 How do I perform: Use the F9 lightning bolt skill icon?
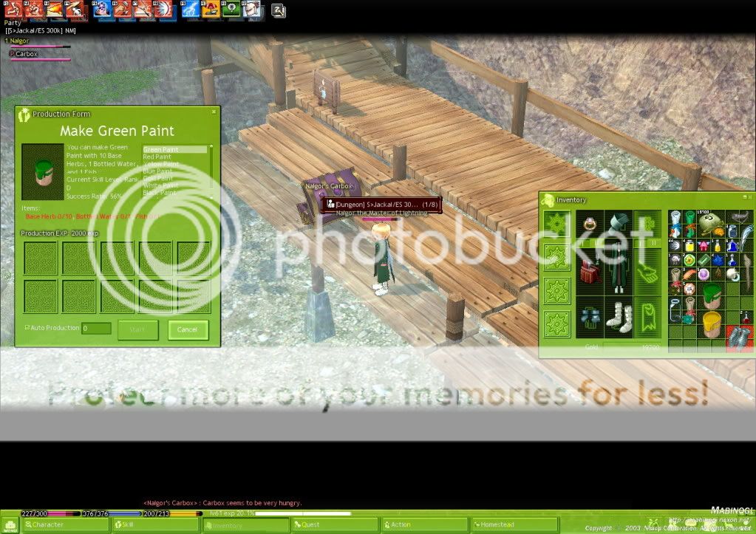[x=190, y=9]
